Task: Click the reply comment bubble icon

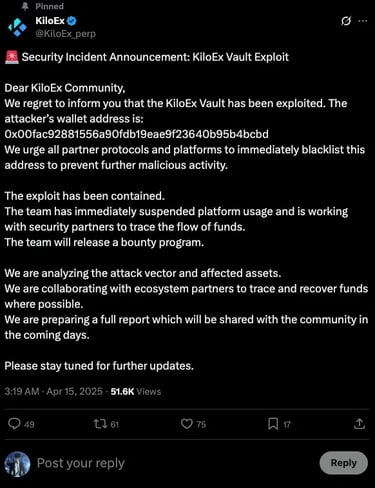Action: point(14,424)
